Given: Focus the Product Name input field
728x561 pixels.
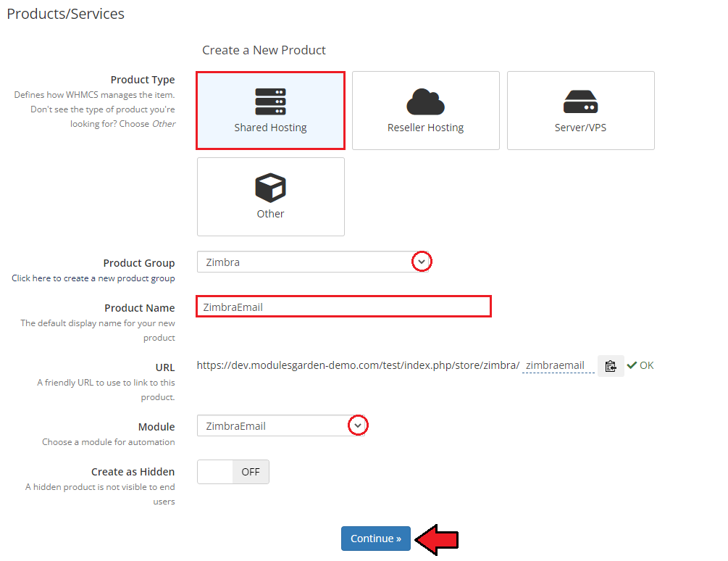Looking at the screenshot, I should 343,307.
